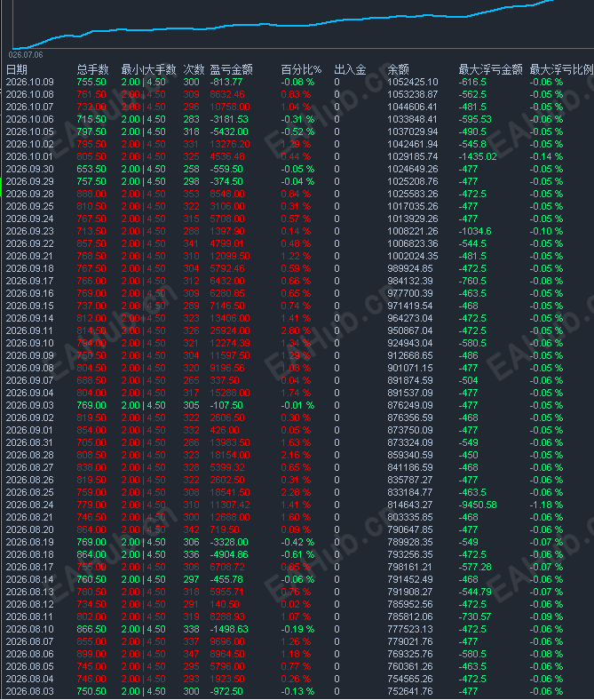This screenshot has width=594, height=700.
Task: Click max floating loss ratio -1.18 %
Action: [546, 505]
